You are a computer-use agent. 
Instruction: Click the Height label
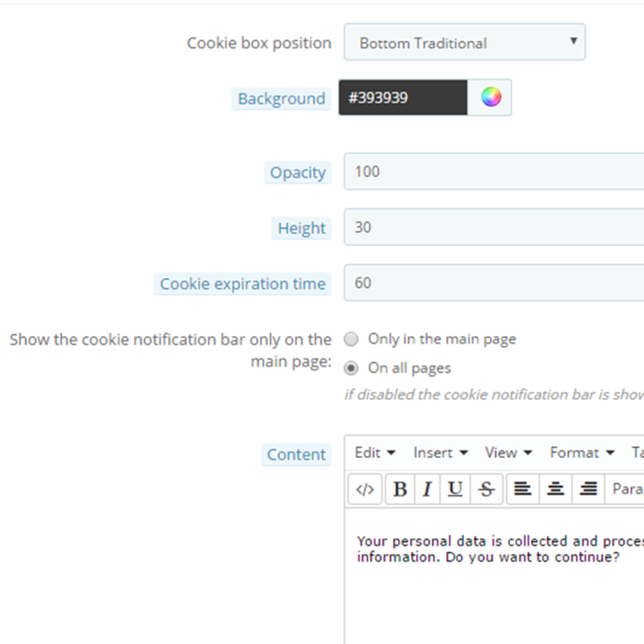[x=301, y=228]
